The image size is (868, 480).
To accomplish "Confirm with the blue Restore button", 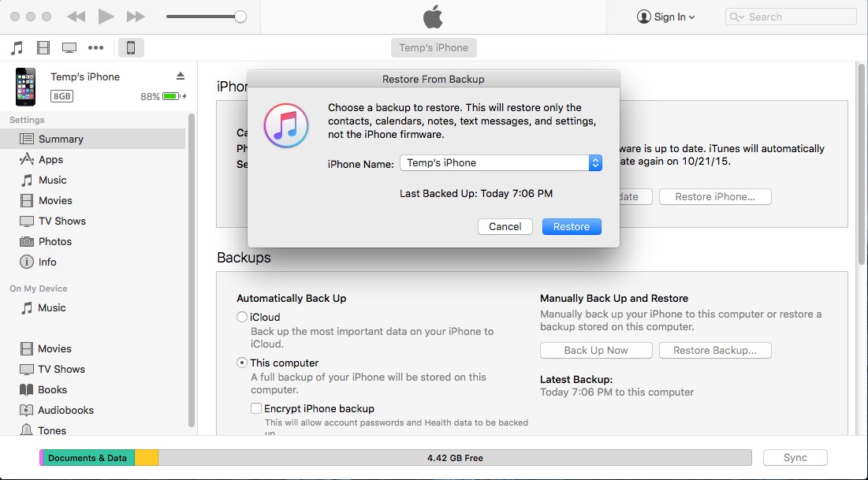I will (x=572, y=226).
